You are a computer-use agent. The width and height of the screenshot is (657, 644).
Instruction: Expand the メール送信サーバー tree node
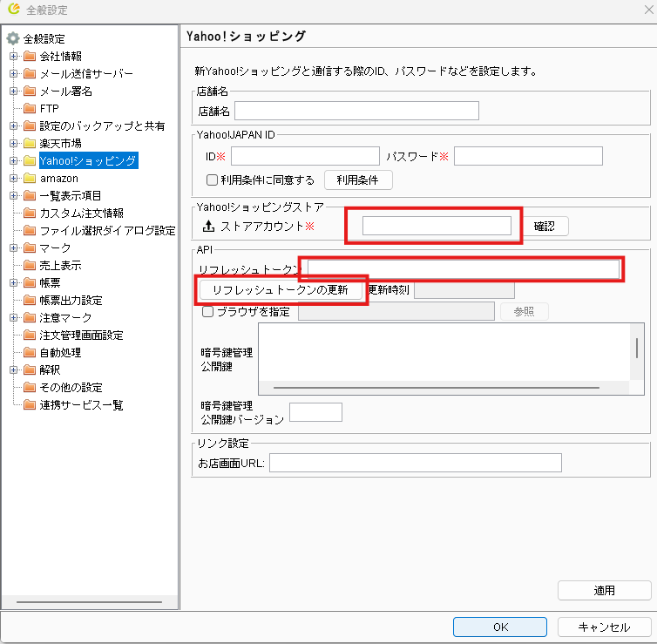[14, 73]
